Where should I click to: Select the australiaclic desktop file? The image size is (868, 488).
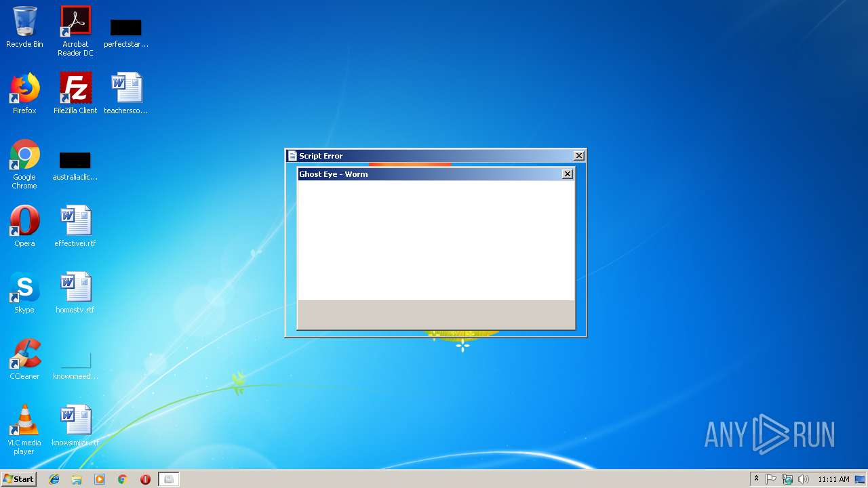75,167
